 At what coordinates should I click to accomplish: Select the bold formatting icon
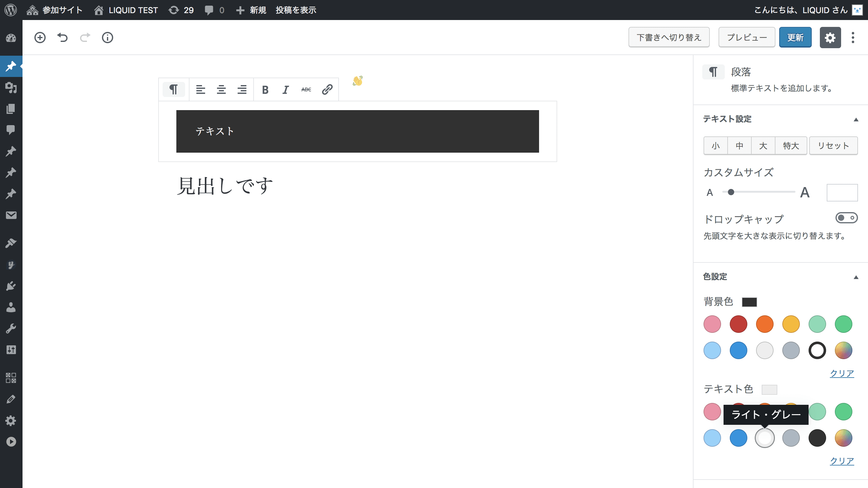tap(265, 89)
